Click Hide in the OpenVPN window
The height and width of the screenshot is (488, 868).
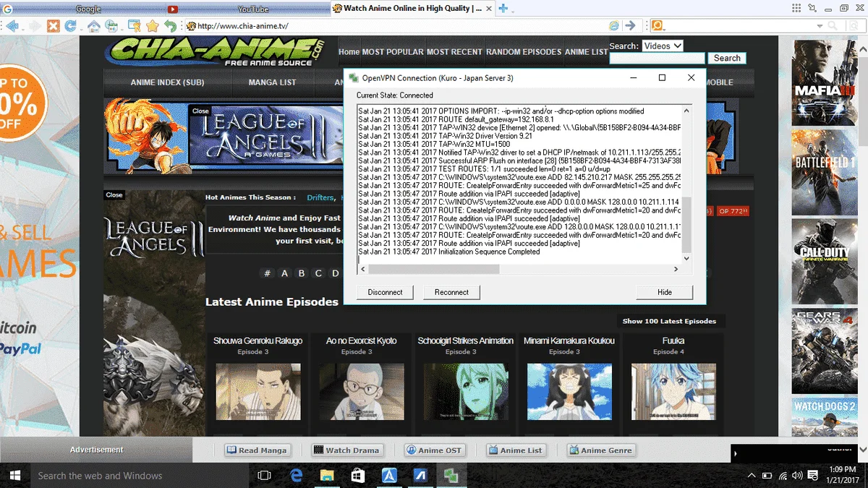click(x=664, y=292)
